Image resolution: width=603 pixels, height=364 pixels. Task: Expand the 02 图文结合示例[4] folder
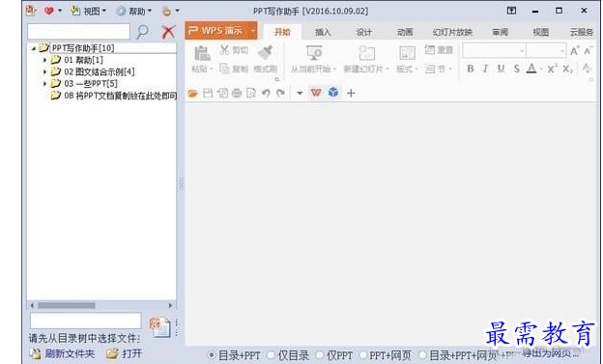tap(45, 71)
